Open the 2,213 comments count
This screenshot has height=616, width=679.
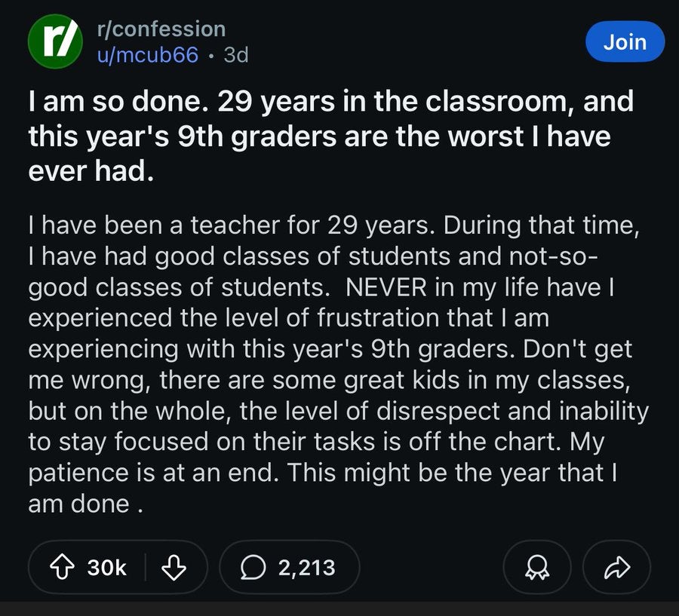point(306,567)
